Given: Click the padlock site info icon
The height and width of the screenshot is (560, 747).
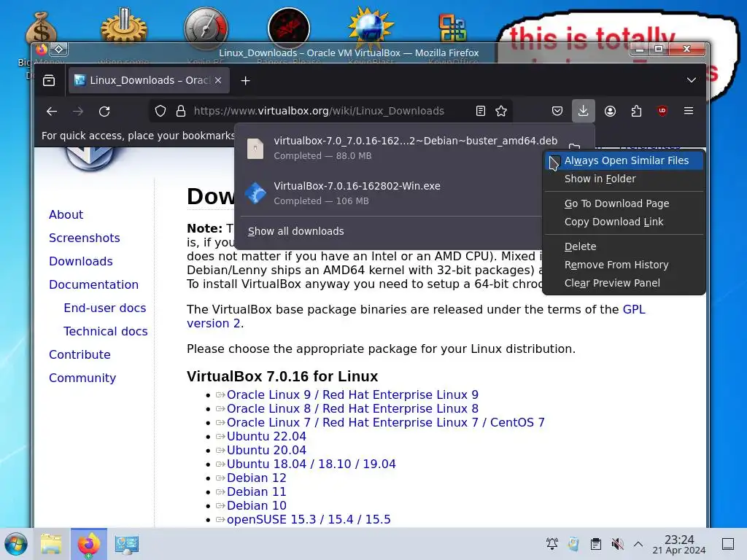Looking at the screenshot, I should point(181,111).
